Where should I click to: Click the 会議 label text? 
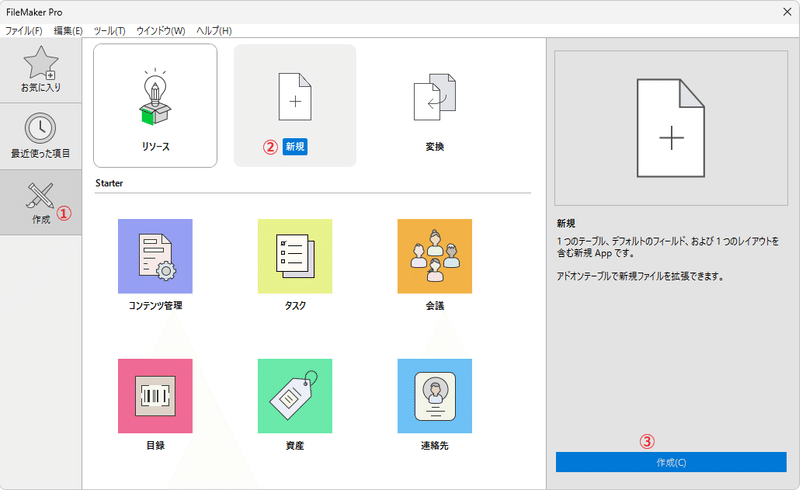435,306
